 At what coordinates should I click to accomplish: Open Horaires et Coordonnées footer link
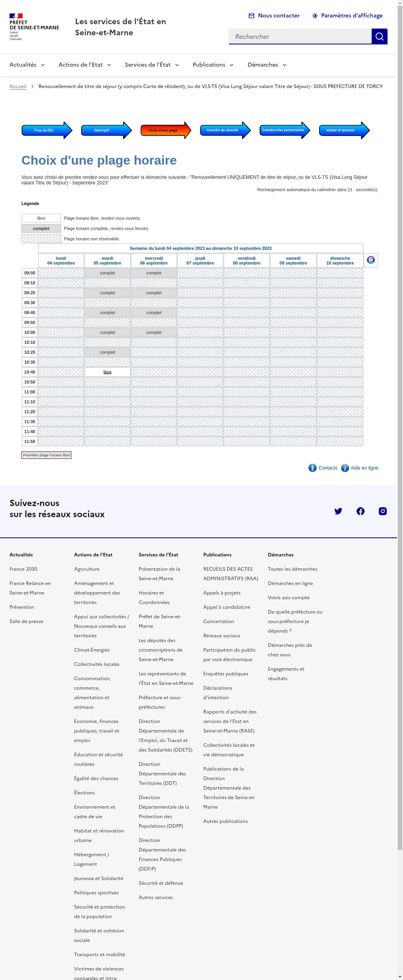click(x=154, y=598)
